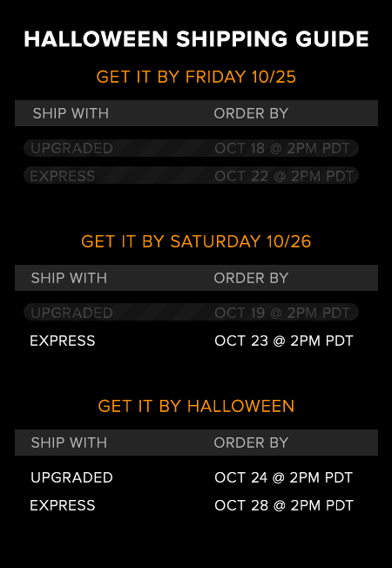The image size is (392, 568).
Task: Select the Get It By Halloween heading
Action: pyautogui.click(x=196, y=406)
